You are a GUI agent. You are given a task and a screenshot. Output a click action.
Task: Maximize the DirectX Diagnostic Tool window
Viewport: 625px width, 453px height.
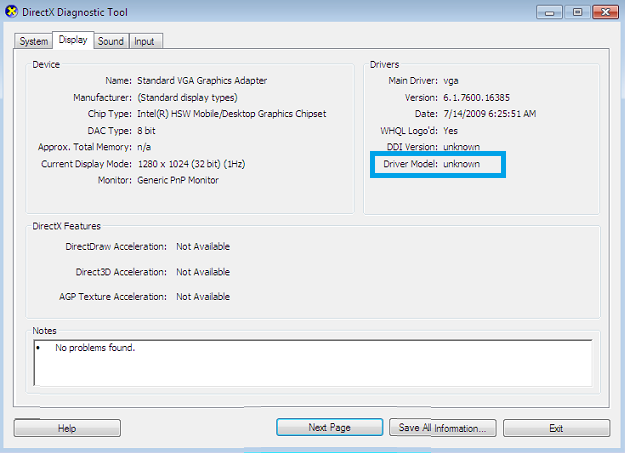[577, 12]
